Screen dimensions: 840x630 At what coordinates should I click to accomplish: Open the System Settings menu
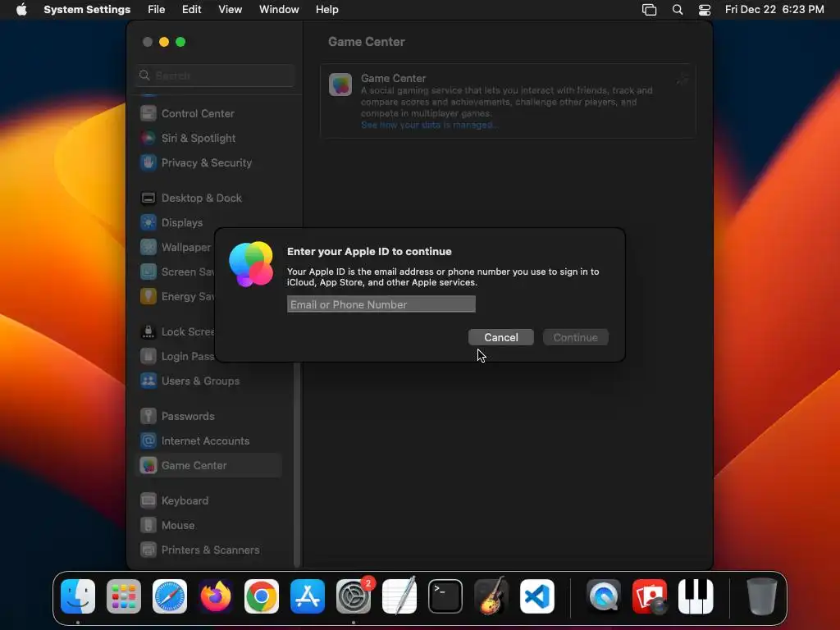87,10
